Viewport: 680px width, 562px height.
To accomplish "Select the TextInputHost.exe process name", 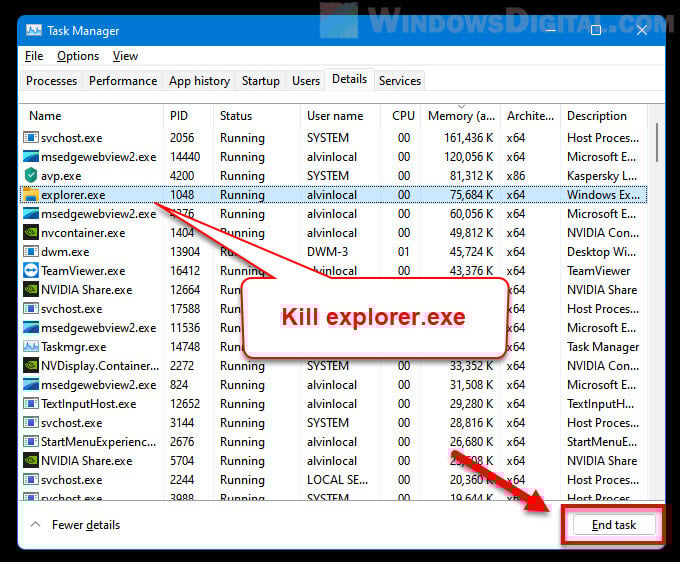I will (x=88, y=404).
